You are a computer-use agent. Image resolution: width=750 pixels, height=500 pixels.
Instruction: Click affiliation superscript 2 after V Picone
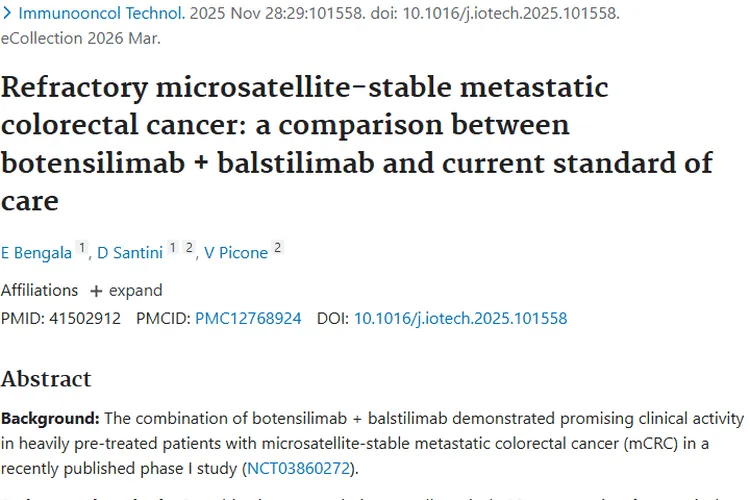[x=278, y=249]
